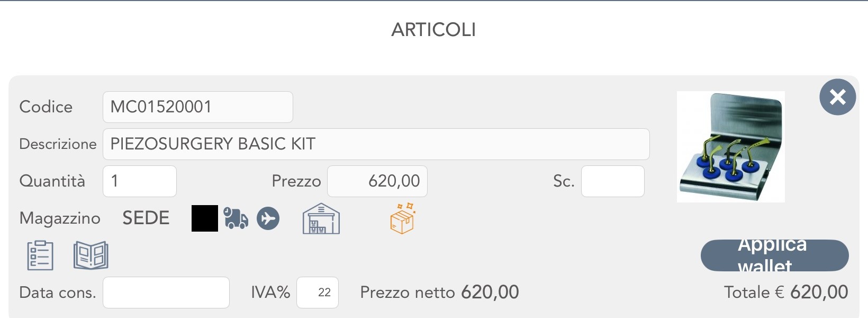Open the warehouse stock icon

pos(320,218)
